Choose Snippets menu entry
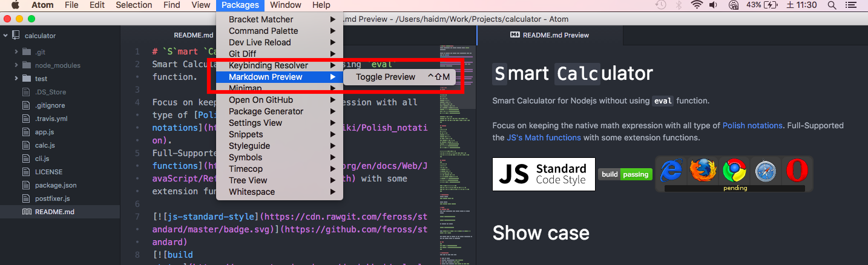868x265 pixels. pyautogui.click(x=280, y=134)
